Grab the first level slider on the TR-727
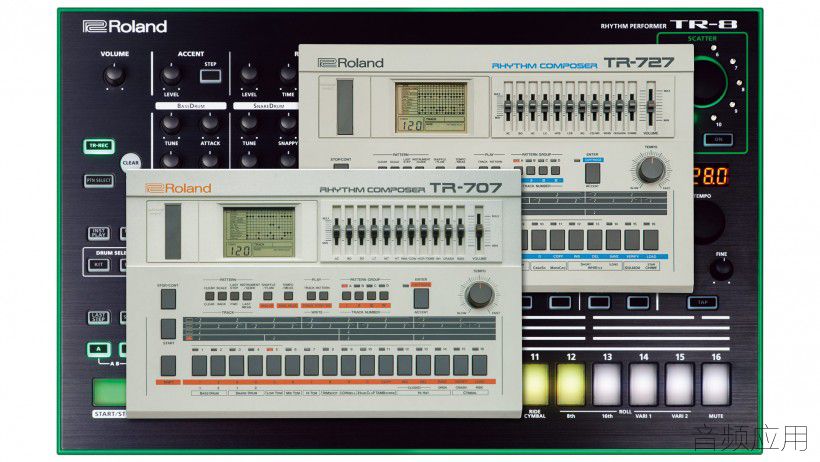This screenshot has width=820, height=462. pyautogui.click(x=508, y=107)
